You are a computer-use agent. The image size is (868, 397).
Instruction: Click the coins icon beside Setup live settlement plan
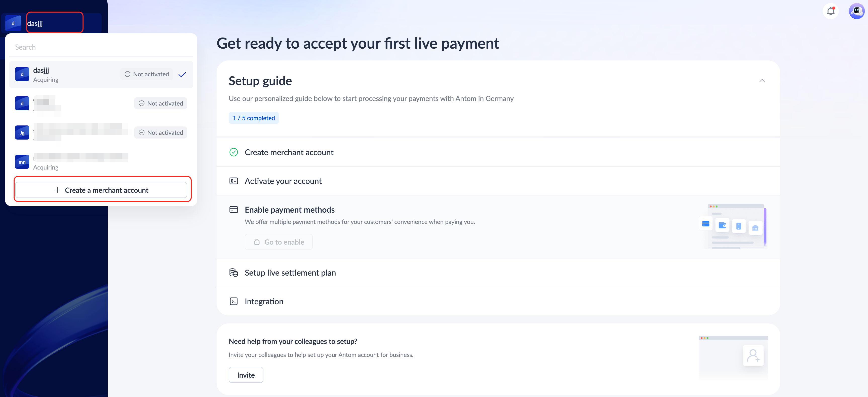pos(233,273)
